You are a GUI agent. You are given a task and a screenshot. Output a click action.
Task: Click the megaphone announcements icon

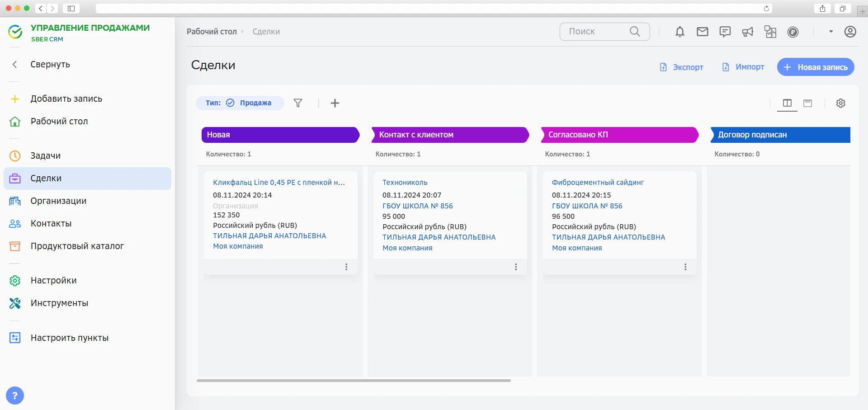point(747,32)
